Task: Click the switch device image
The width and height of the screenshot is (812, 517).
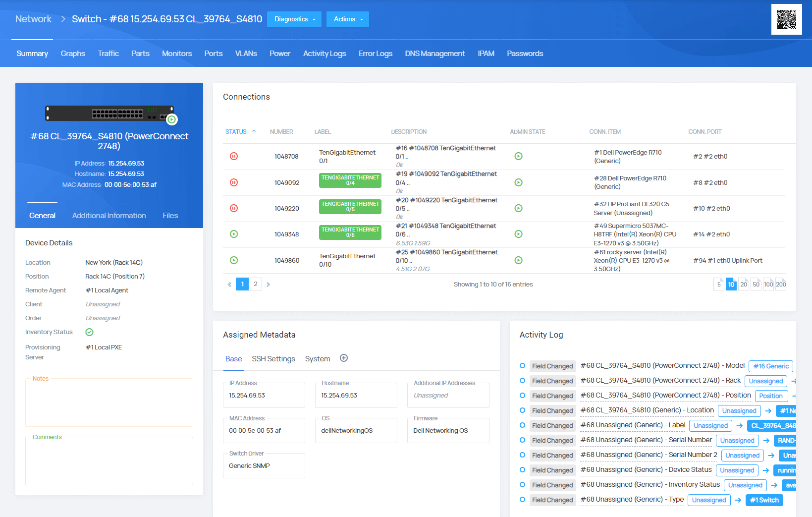Action: pos(109,114)
